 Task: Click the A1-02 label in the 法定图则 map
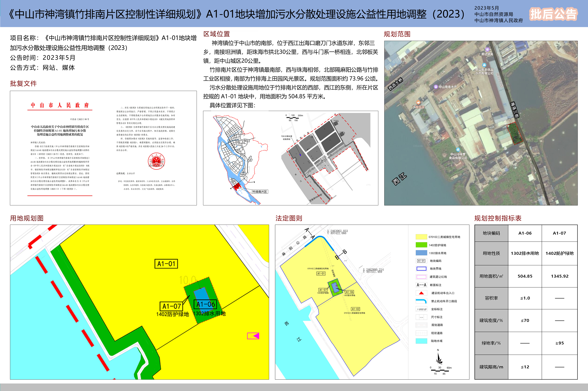355,309
